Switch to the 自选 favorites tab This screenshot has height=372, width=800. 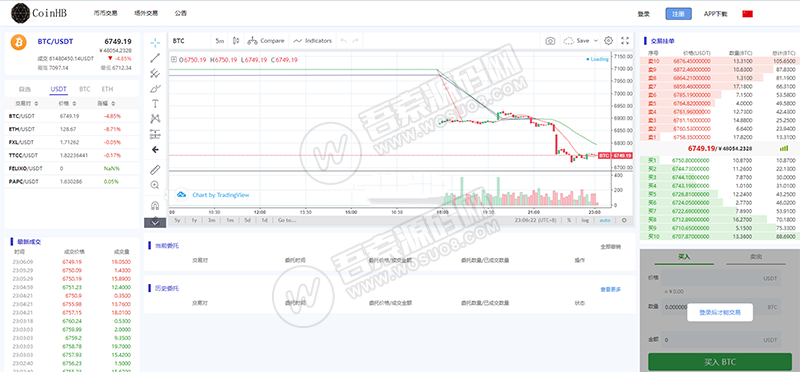point(24,89)
